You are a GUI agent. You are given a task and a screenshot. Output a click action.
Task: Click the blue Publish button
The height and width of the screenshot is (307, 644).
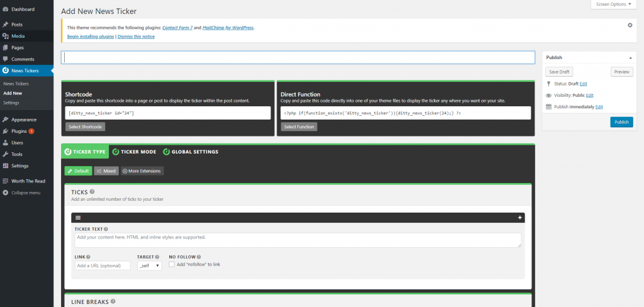(621, 122)
